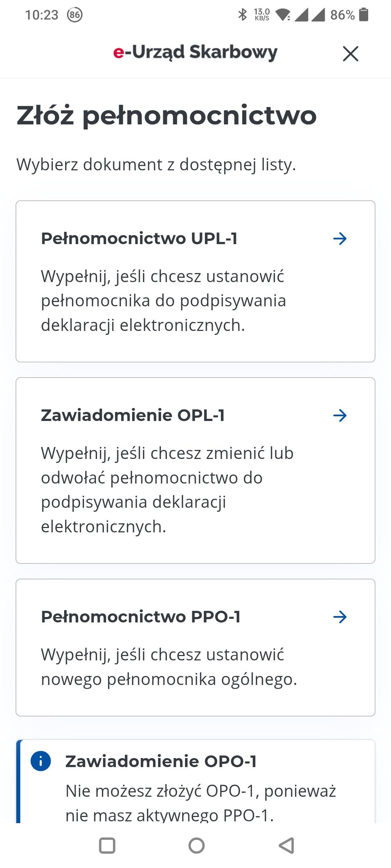Tap the Bluetooth icon in status bar
The image size is (391, 868).
[242, 15]
